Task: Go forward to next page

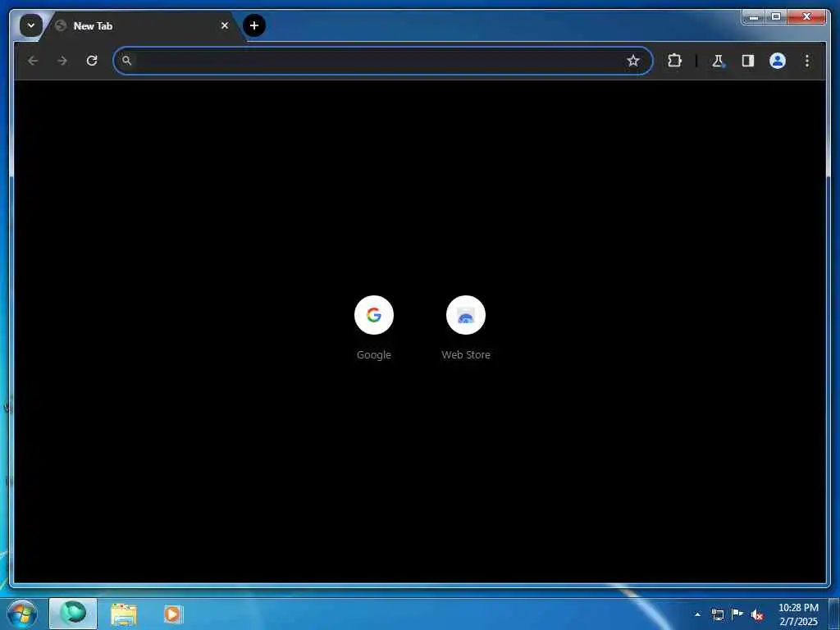Action: [62, 61]
